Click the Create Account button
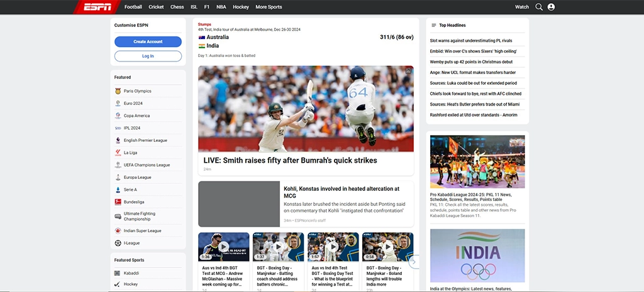 [148, 42]
